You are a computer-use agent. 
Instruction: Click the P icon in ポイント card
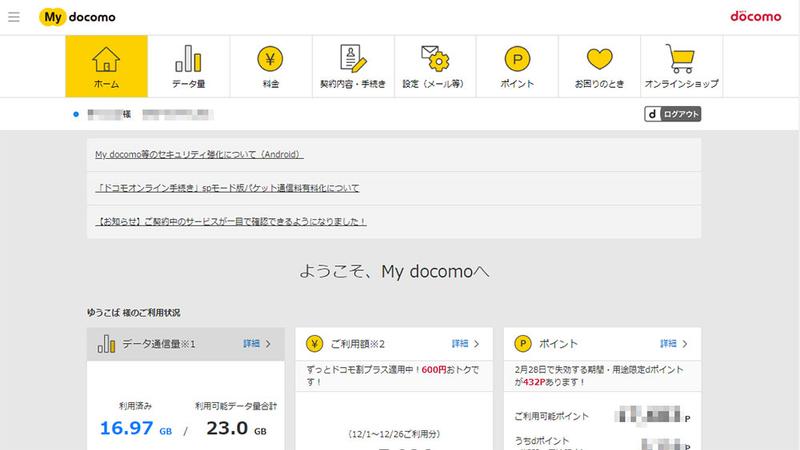[522, 344]
